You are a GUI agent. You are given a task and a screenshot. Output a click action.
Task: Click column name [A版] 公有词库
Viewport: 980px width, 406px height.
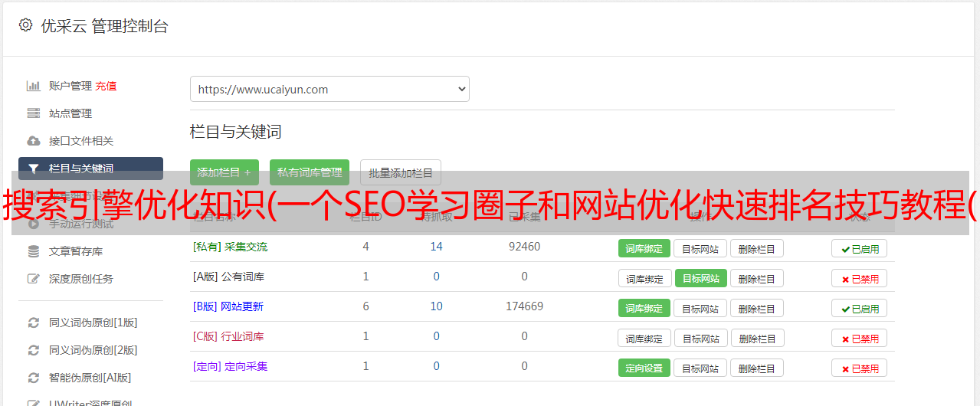[x=228, y=277]
